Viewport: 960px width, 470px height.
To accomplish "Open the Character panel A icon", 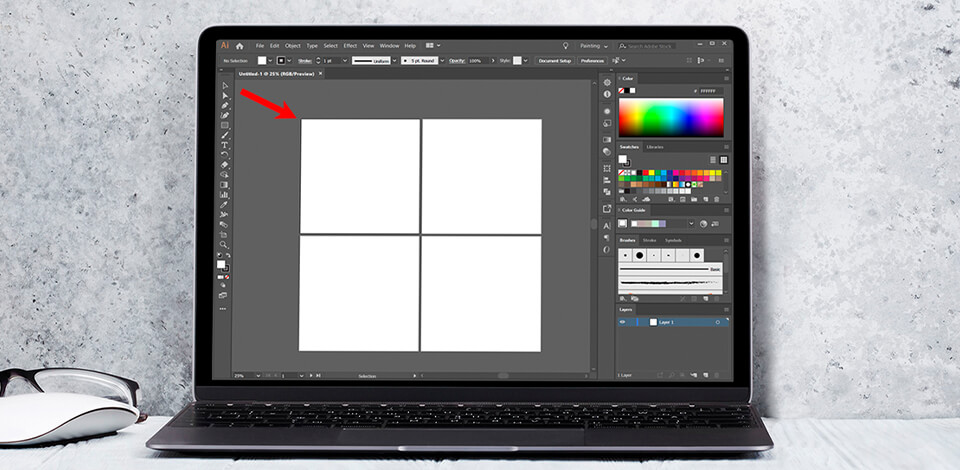I will (x=607, y=226).
